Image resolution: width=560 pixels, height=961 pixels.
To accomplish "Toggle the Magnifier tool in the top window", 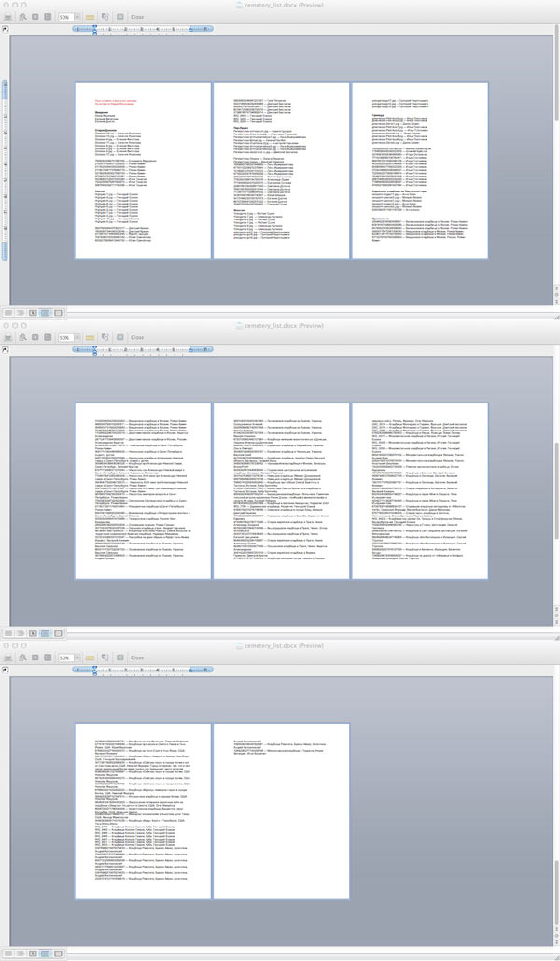I will point(21,17).
